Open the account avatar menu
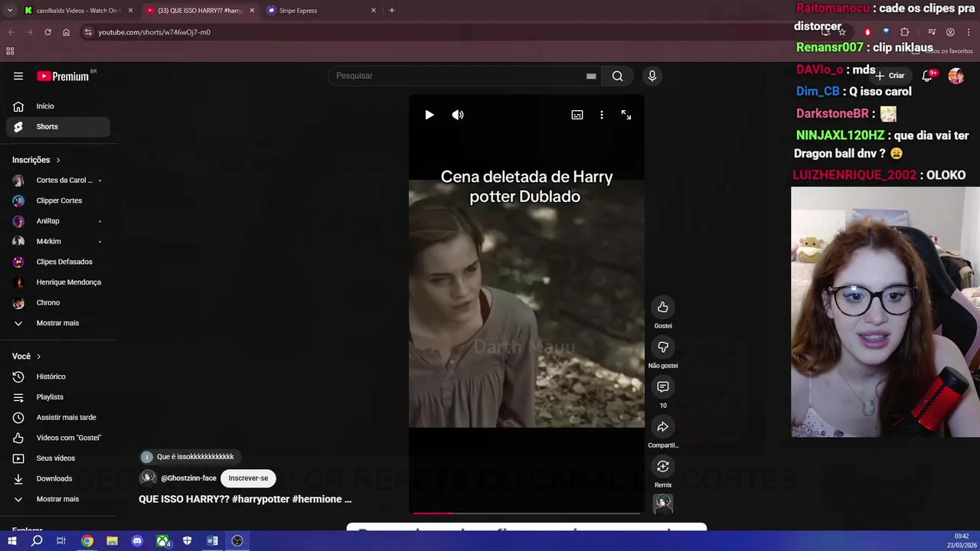The width and height of the screenshot is (980, 551). click(956, 76)
